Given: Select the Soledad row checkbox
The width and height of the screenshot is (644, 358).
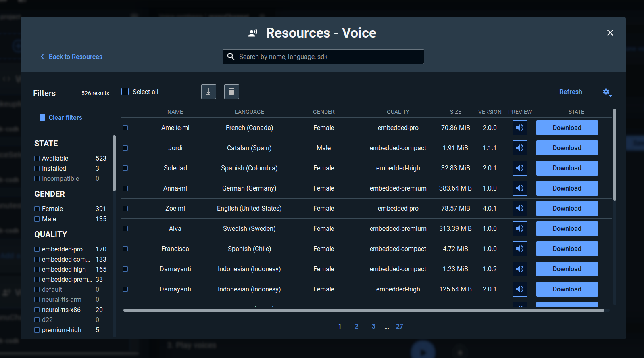Looking at the screenshot, I should [x=125, y=168].
